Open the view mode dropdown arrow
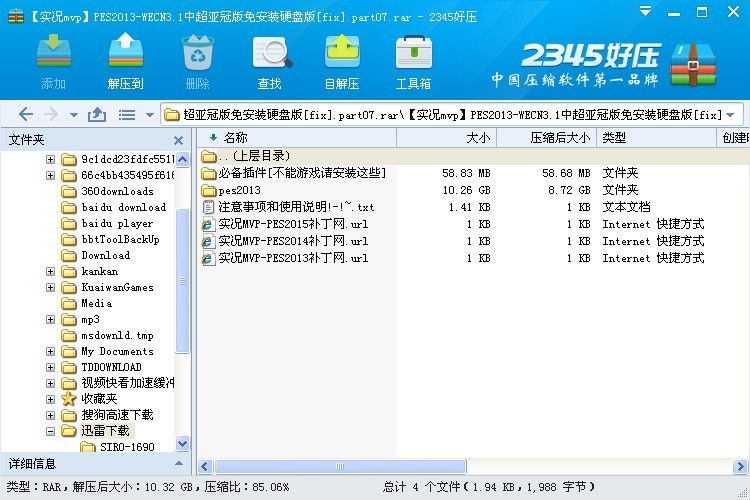 click(x=150, y=115)
